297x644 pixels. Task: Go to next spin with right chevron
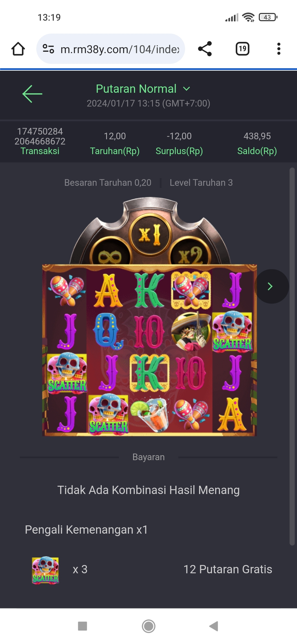pos(271,286)
